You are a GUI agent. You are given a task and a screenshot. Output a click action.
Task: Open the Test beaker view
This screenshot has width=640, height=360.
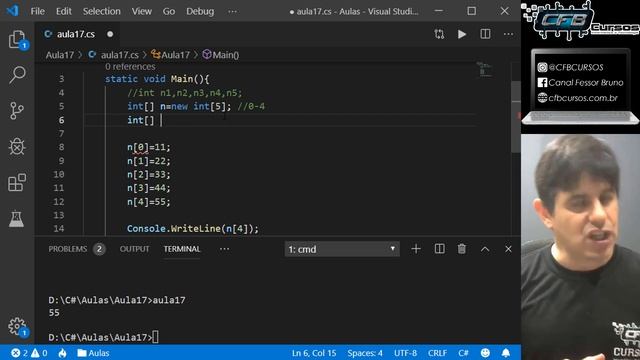tap(17, 218)
